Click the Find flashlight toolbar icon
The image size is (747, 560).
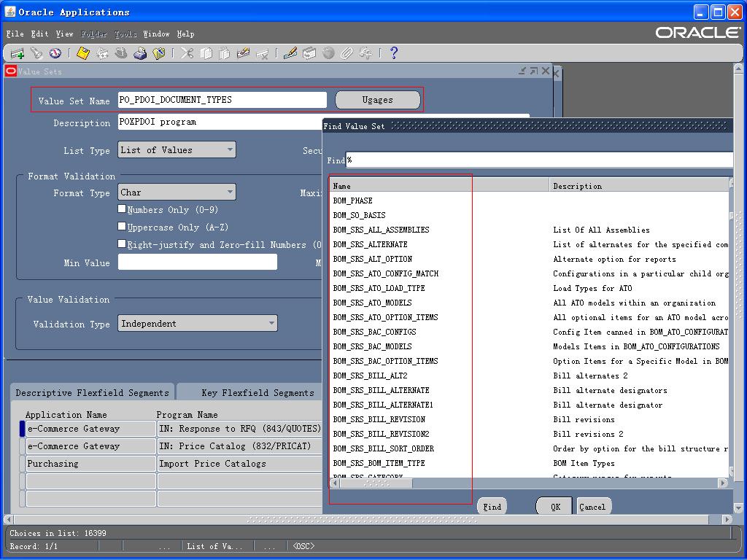[36, 53]
